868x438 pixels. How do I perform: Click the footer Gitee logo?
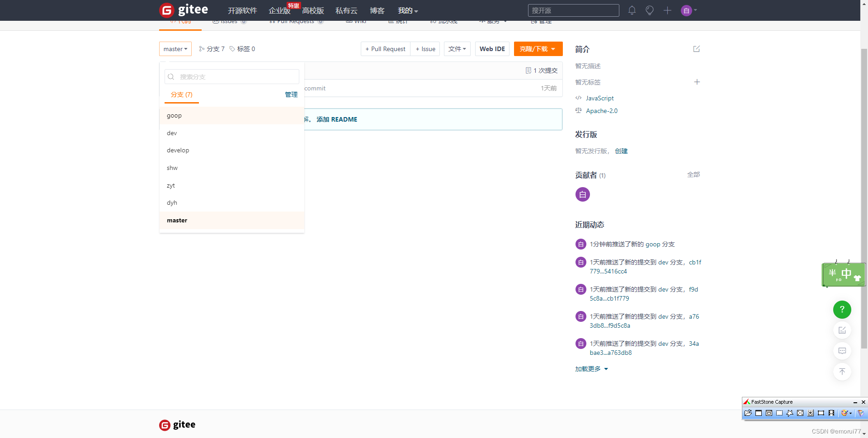[177, 425]
